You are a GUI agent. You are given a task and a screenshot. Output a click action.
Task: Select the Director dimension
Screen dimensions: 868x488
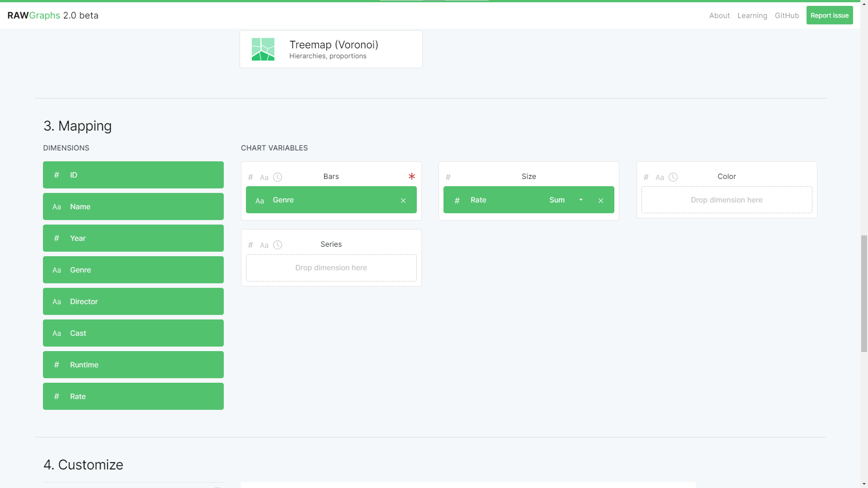point(133,301)
